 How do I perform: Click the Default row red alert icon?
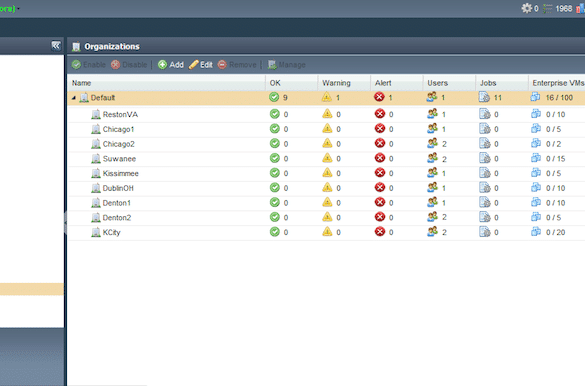pos(379,97)
